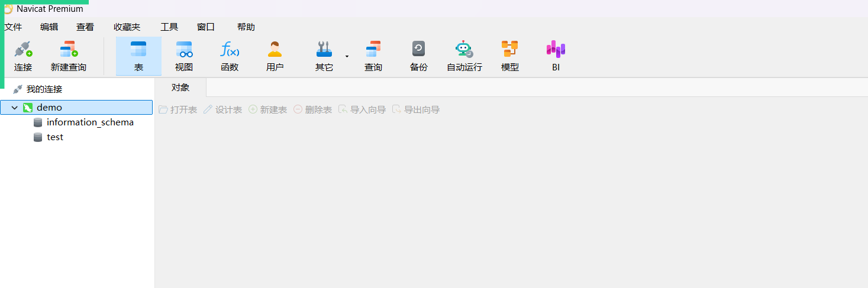Screen dimensions: 868x288
Task: Open the Function (函数) objects list
Action: 230,50
